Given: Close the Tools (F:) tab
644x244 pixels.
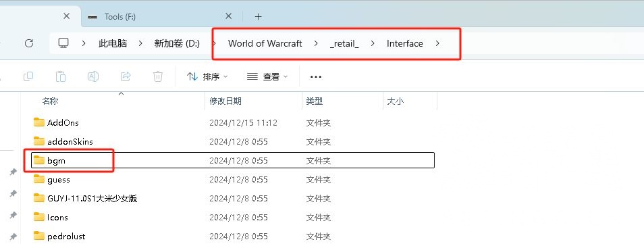Looking at the screenshot, I should point(229,16).
